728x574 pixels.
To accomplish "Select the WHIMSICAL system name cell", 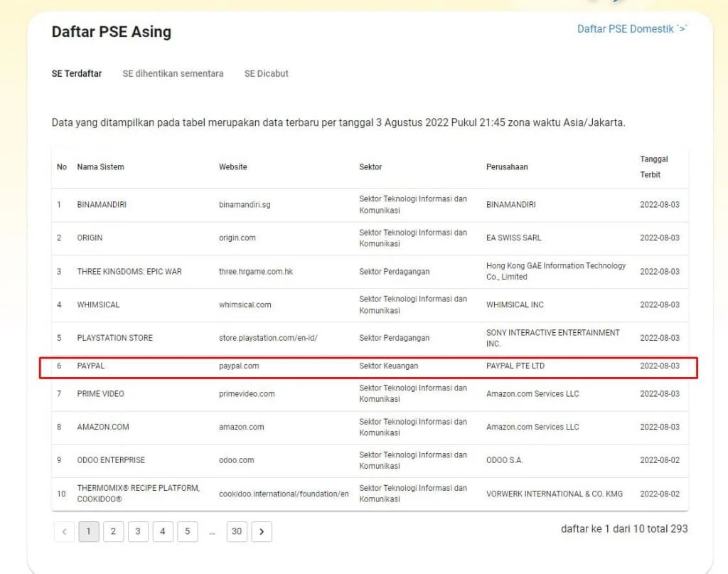I will (x=98, y=304).
